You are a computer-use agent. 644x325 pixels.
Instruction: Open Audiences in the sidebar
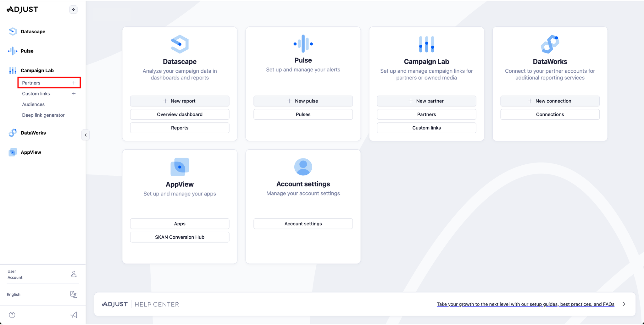pos(33,104)
